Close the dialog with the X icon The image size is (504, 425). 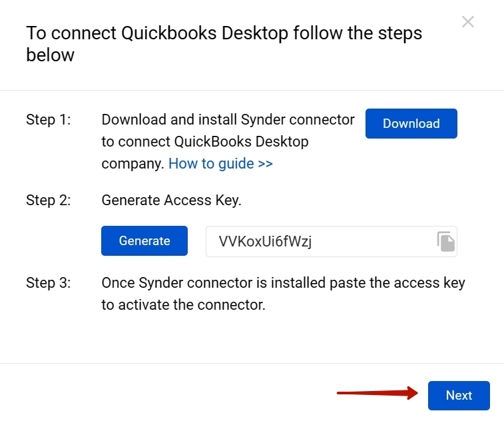click(468, 22)
